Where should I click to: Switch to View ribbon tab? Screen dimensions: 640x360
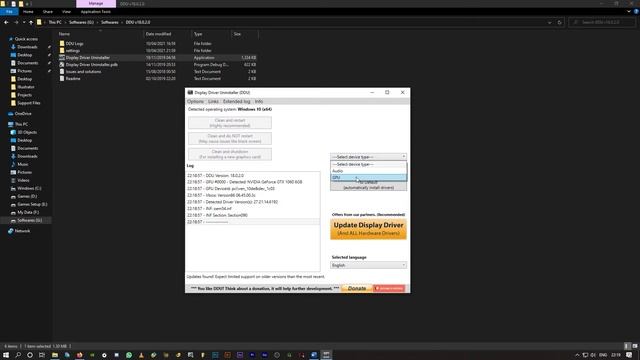66,12
